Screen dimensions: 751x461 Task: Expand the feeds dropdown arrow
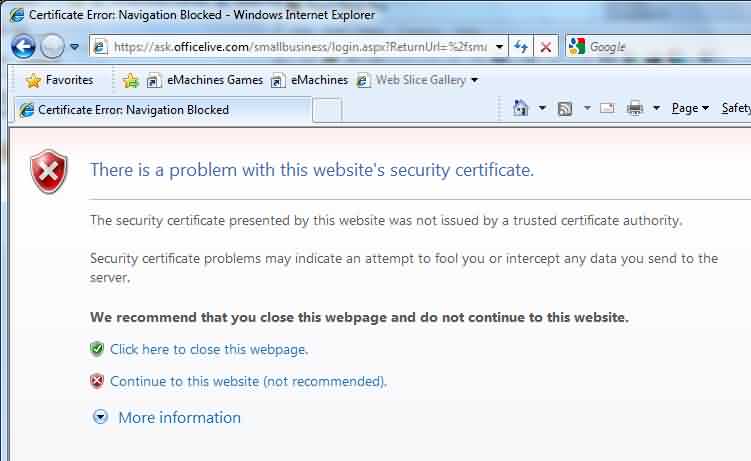pyautogui.click(x=587, y=108)
